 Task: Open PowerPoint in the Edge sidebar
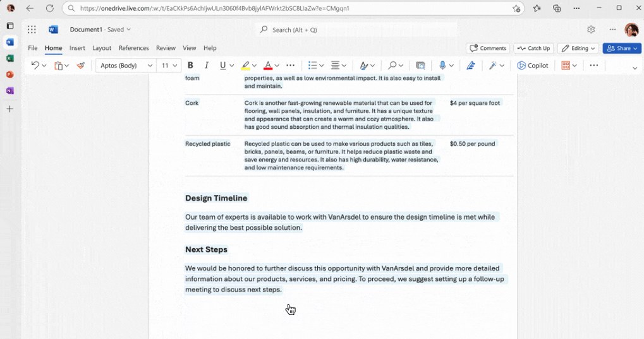[10, 74]
